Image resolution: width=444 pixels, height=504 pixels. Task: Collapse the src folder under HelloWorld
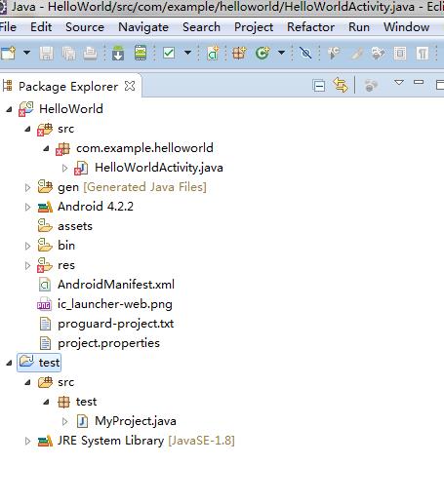(27, 129)
